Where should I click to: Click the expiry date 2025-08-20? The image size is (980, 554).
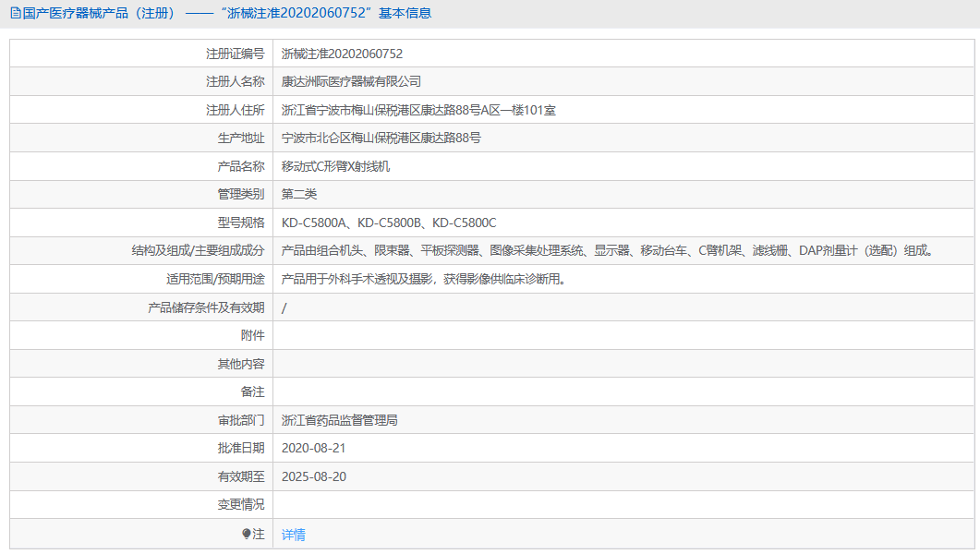click(313, 476)
